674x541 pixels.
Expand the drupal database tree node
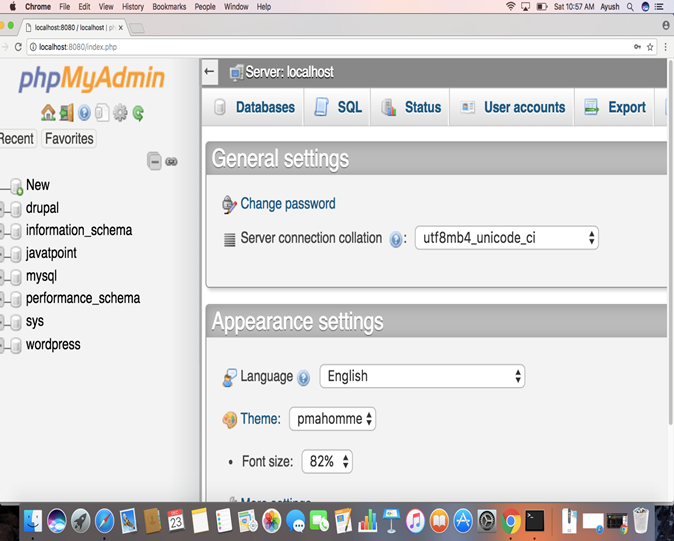[x=2, y=209]
